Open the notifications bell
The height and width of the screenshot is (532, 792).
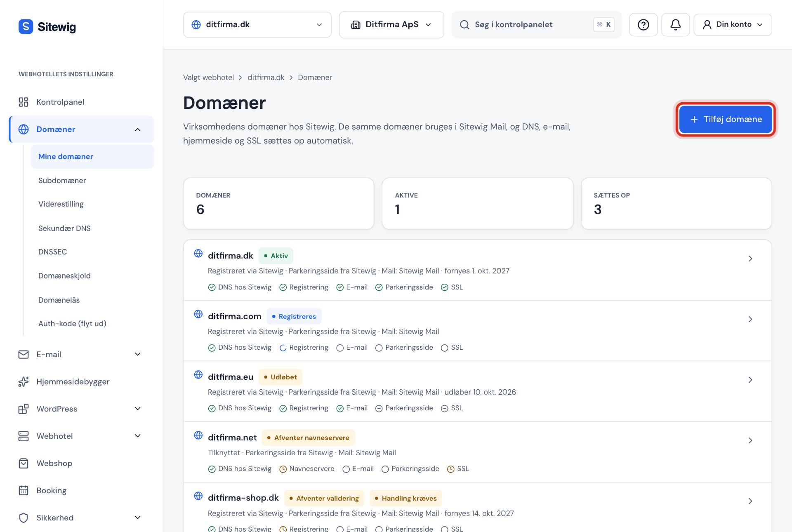click(x=675, y=25)
